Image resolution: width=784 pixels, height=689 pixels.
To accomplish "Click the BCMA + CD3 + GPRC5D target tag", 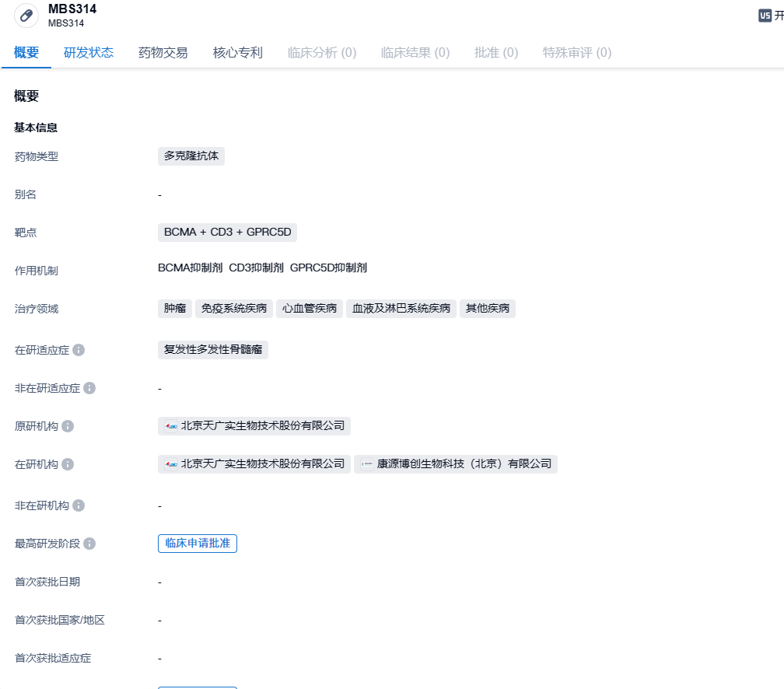I will (x=227, y=233).
